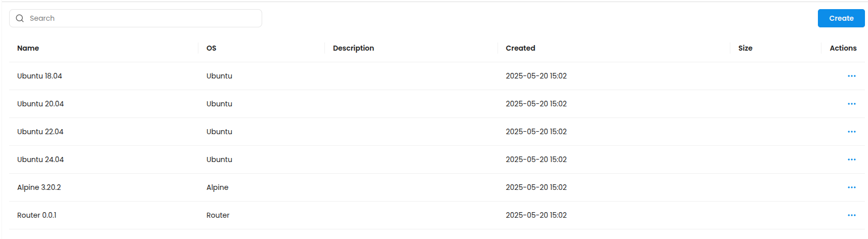Open actions menu for Ubuntu 24.04
The height and width of the screenshot is (239, 868).
tap(851, 160)
